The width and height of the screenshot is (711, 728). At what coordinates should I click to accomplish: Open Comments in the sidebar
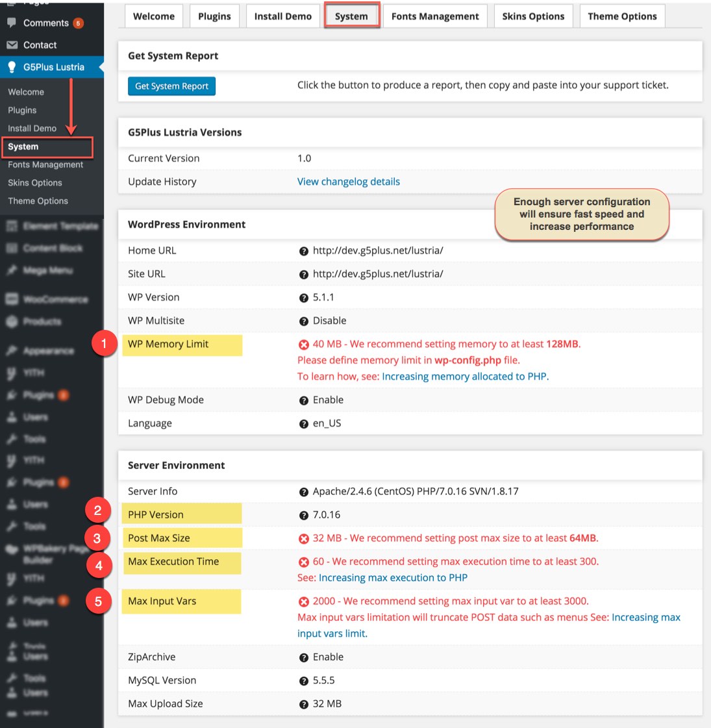(46, 23)
